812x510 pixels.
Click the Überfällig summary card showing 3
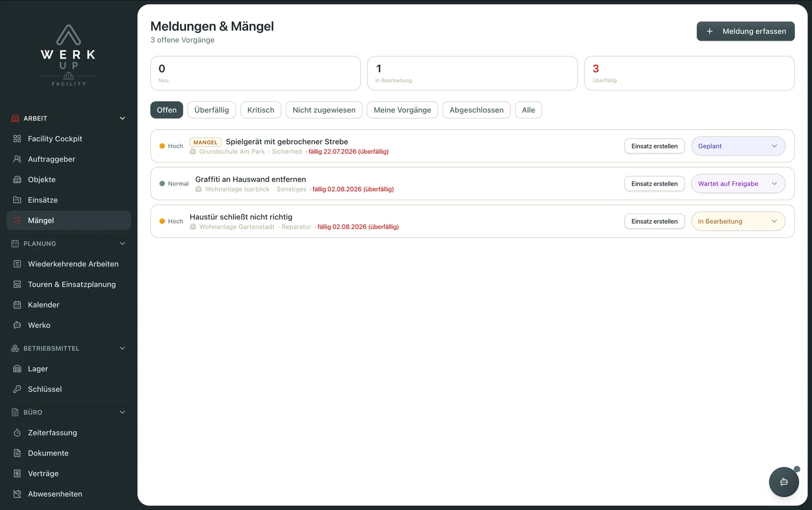(689, 73)
